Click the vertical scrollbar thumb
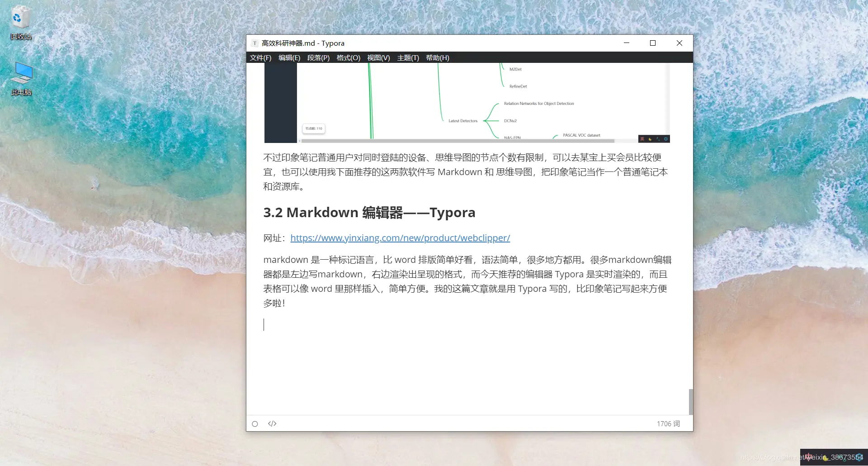The width and height of the screenshot is (868, 466). pyautogui.click(x=689, y=401)
